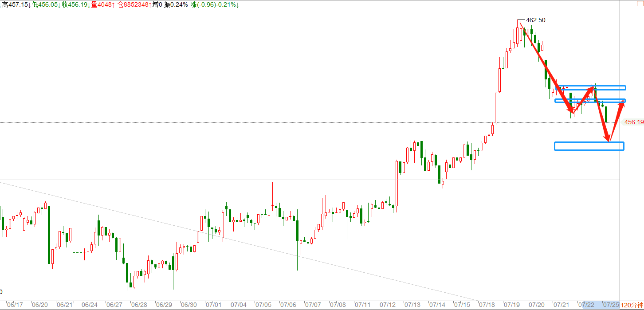Select the gray descending trendline on the chart
Image resolution: width=644 pixels, height=310 pixels.
tap(240, 242)
